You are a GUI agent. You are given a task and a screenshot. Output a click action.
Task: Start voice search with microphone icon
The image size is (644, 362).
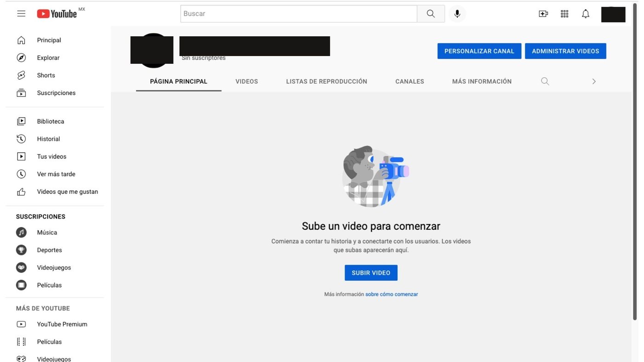point(457,14)
